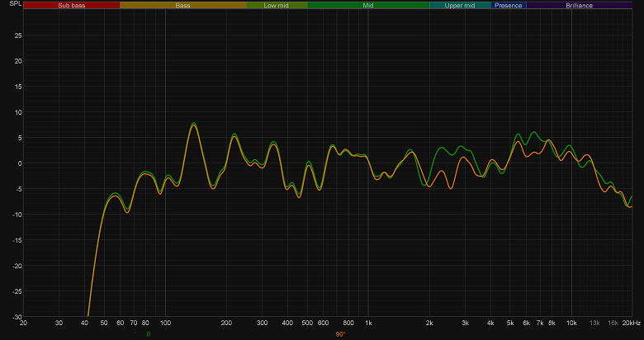Click the -30 SPL axis value
The height and width of the screenshot is (340, 644).
(x=17, y=317)
